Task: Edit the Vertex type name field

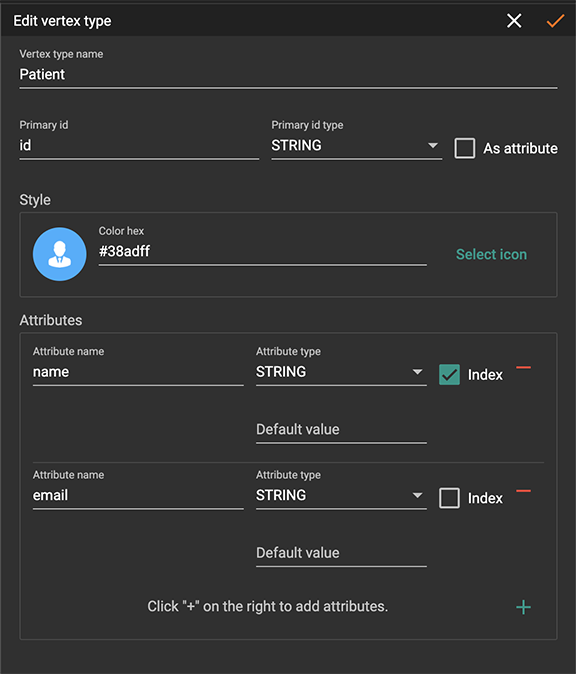Action: (288, 75)
